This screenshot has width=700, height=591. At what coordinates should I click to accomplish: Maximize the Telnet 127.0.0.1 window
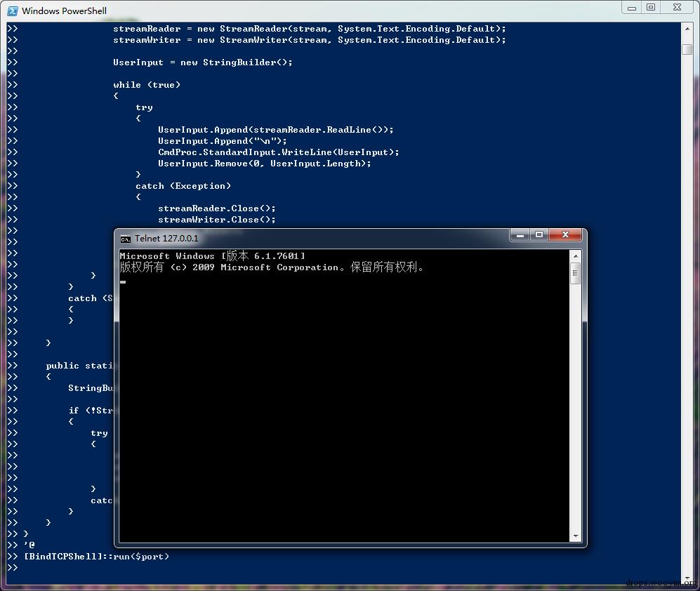tap(539, 235)
